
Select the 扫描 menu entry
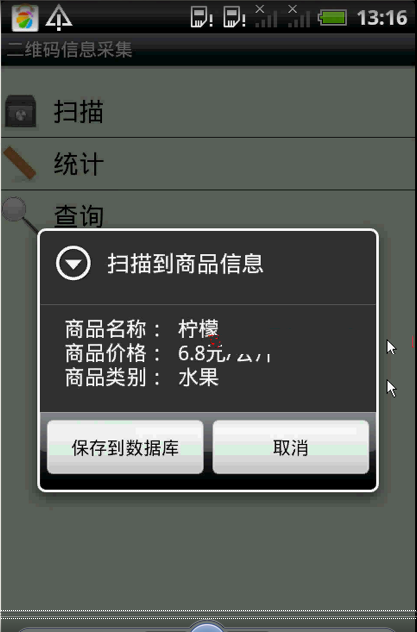tap(208, 111)
